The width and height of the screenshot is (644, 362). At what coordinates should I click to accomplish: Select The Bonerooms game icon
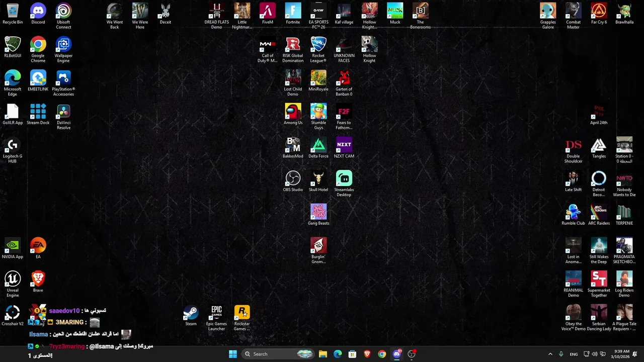[421, 16]
